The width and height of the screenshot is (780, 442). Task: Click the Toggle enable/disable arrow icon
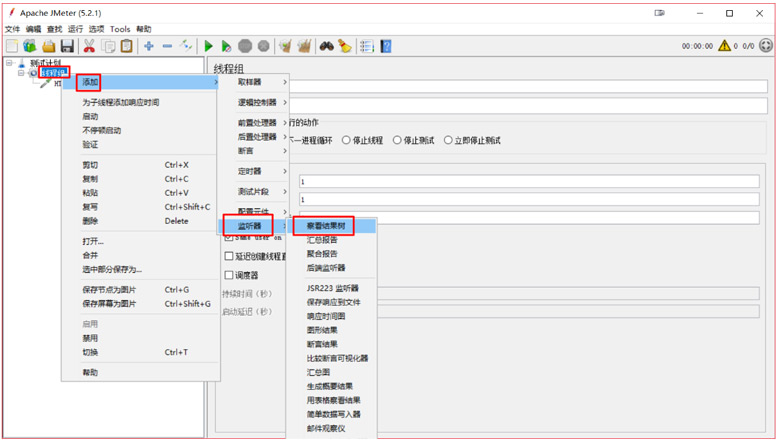187,46
